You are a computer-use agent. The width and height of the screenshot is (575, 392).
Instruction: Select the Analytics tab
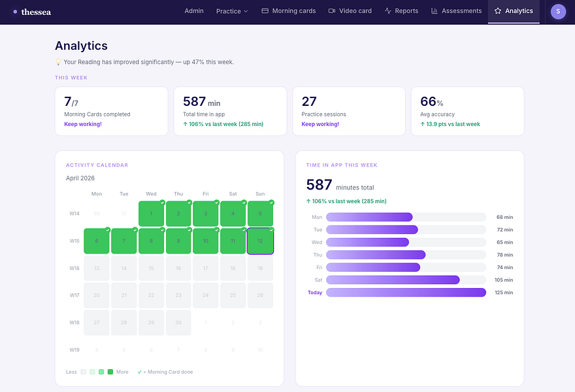point(514,11)
